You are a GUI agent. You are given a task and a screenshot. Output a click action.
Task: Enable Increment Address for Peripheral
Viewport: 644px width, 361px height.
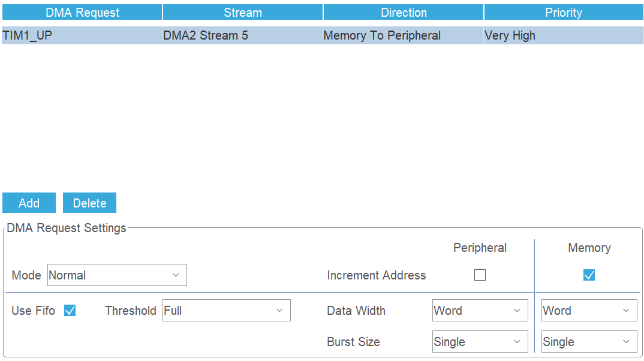click(x=480, y=275)
